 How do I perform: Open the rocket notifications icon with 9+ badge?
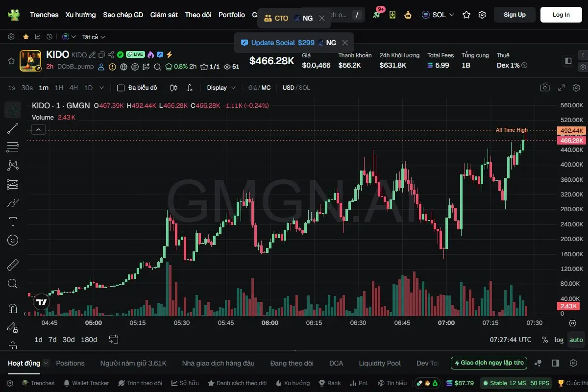click(x=376, y=15)
